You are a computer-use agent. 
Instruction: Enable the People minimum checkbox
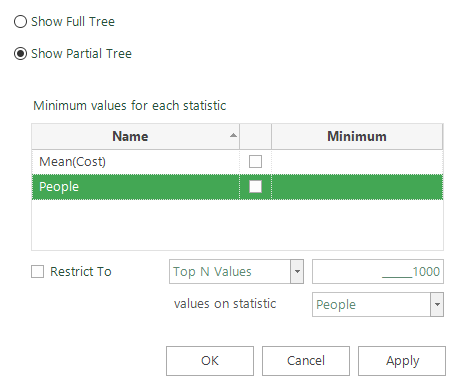[255, 187]
